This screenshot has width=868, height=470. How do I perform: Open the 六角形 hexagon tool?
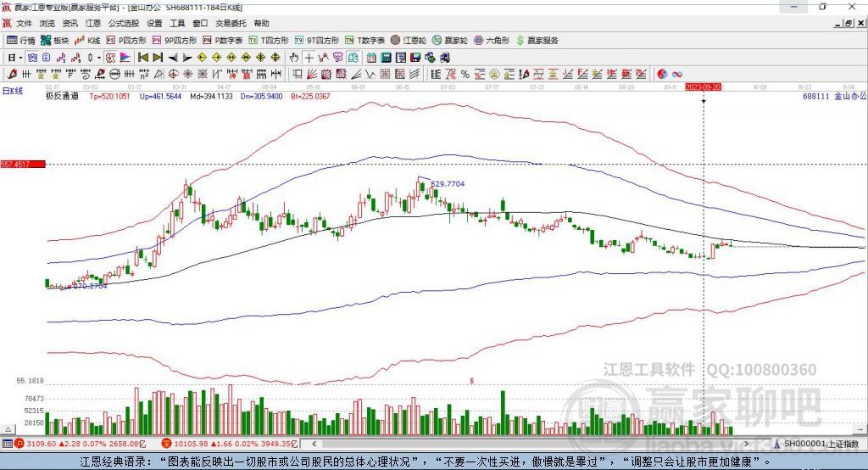pyautogui.click(x=492, y=41)
